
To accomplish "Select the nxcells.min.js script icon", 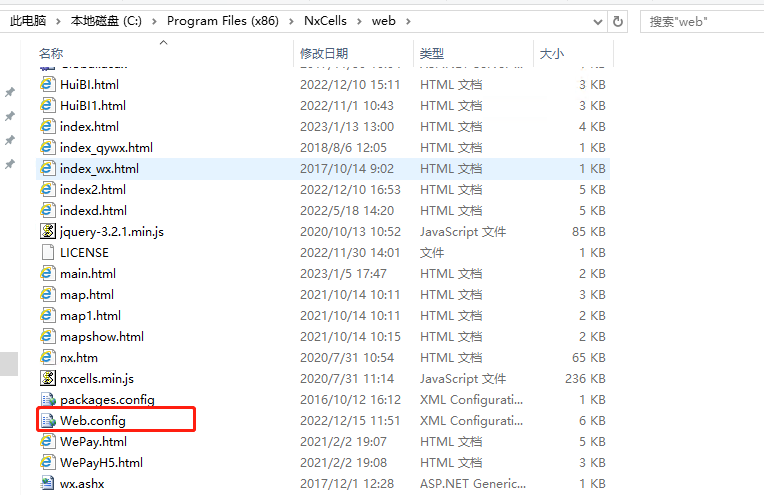I will 47,378.
